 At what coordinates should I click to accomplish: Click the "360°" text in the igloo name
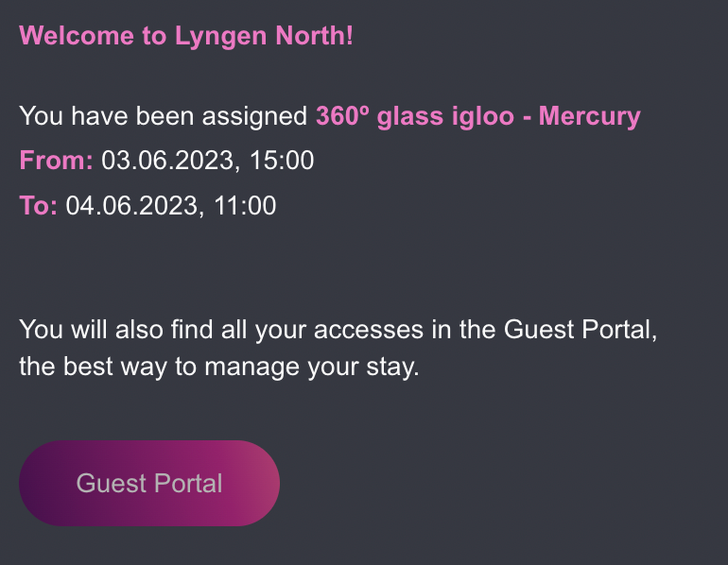342,116
